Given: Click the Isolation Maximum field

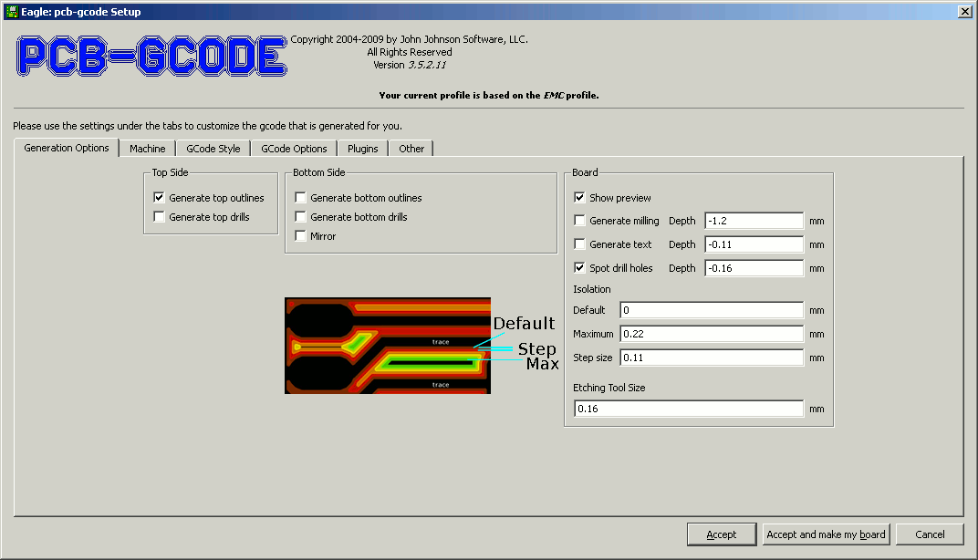Looking at the screenshot, I should [712, 334].
